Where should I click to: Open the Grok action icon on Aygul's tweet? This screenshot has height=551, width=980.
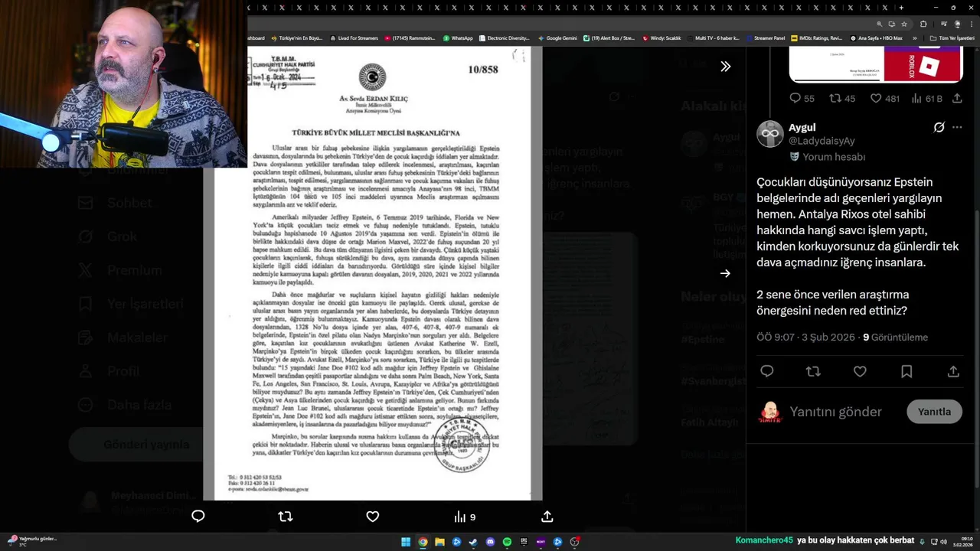(x=939, y=127)
